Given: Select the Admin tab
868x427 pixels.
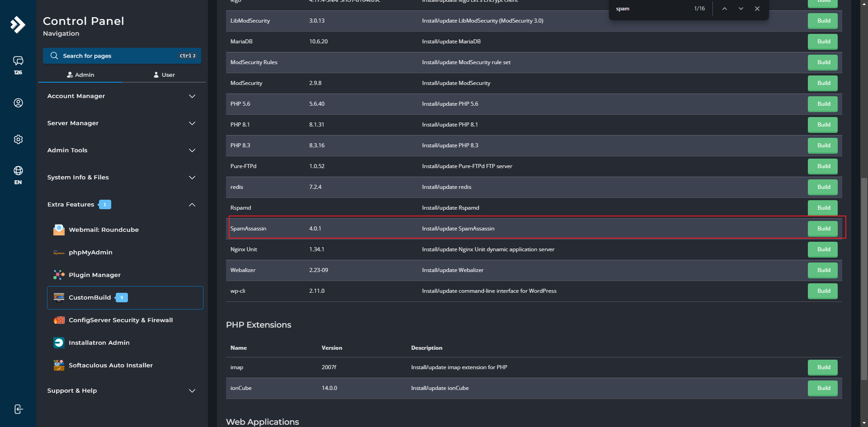Looking at the screenshot, I should pyautogui.click(x=80, y=75).
